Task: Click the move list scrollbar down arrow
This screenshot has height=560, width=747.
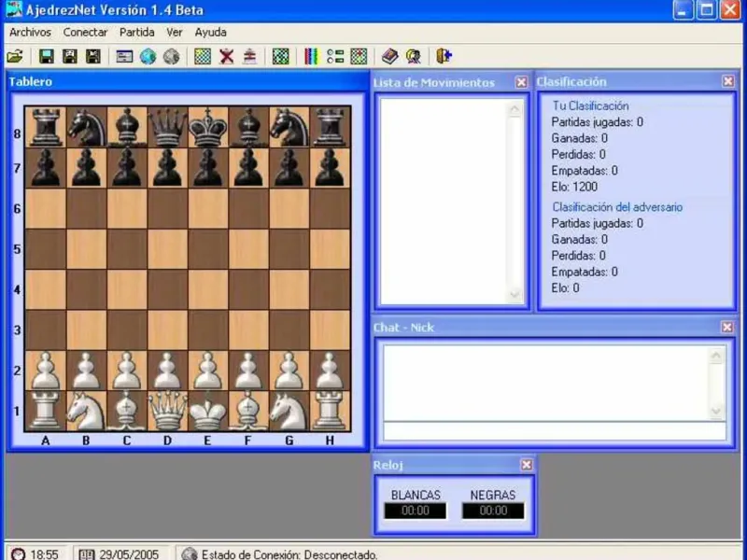Action: click(514, 295)
